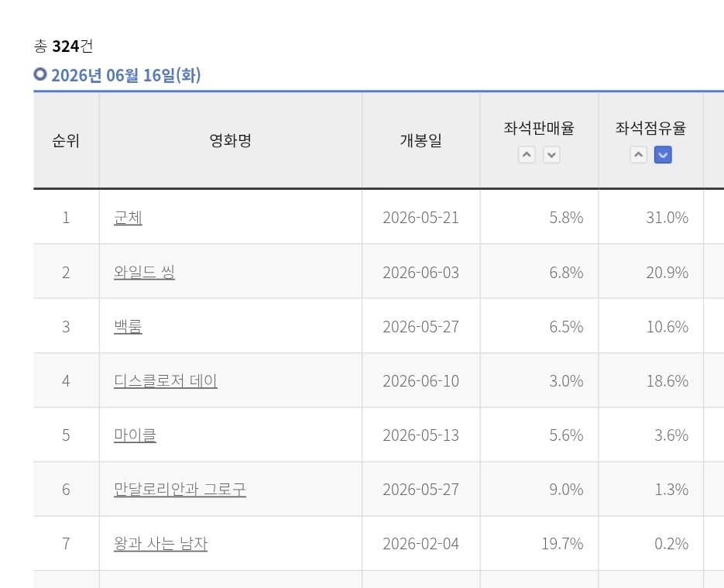This screenshot has height=588, width=724.
Task: Open the movie link 백룸
Action: [128, 327]
